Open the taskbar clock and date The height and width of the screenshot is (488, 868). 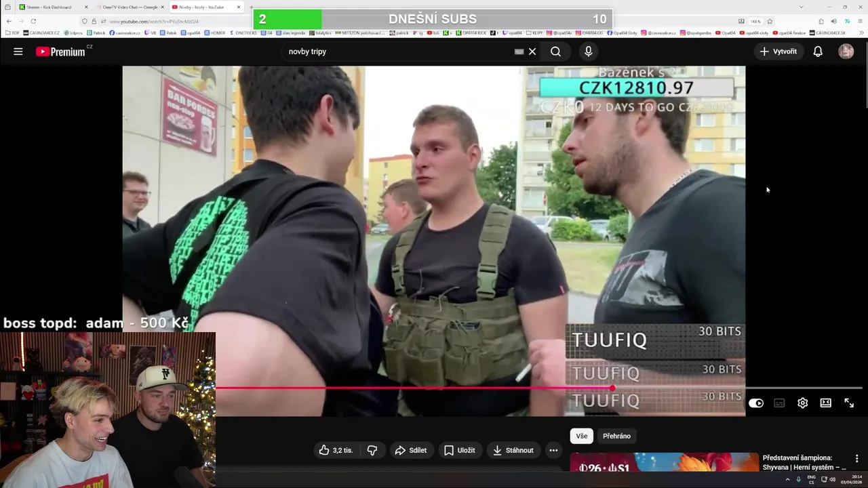click(x=851, y=479)
